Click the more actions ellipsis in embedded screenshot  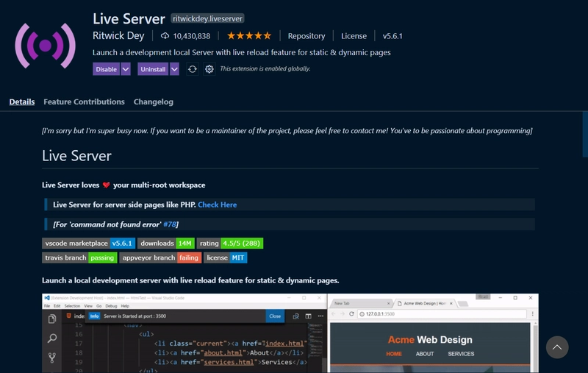click(x=320, y=316)
